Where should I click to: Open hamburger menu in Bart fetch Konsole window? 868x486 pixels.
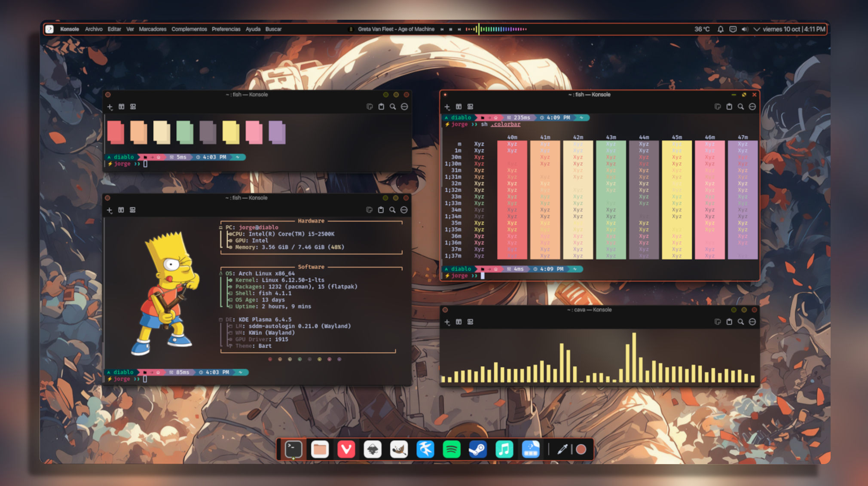click(403, 210)
